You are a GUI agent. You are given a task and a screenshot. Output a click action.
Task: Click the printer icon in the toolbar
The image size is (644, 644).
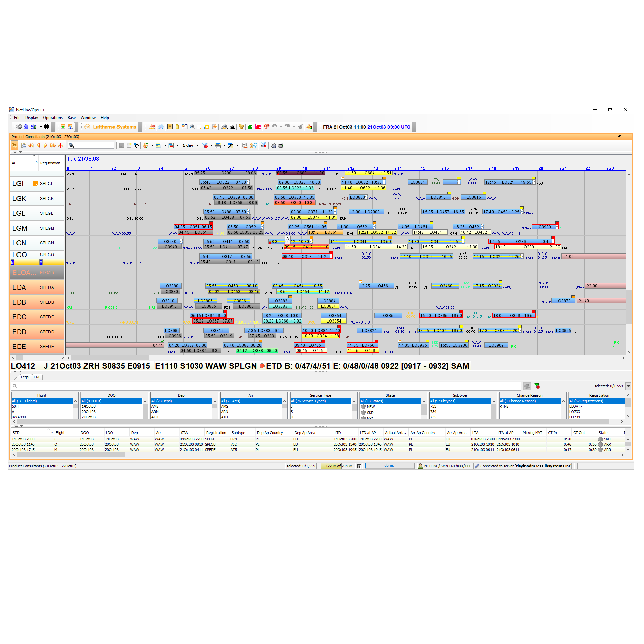(281, 145)
